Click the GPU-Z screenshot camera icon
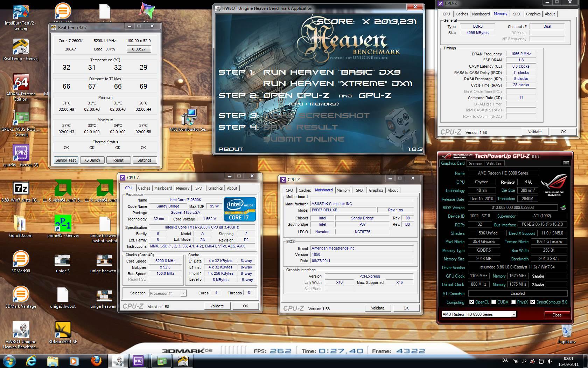588x368 pixels. click(x=566, y=163)
